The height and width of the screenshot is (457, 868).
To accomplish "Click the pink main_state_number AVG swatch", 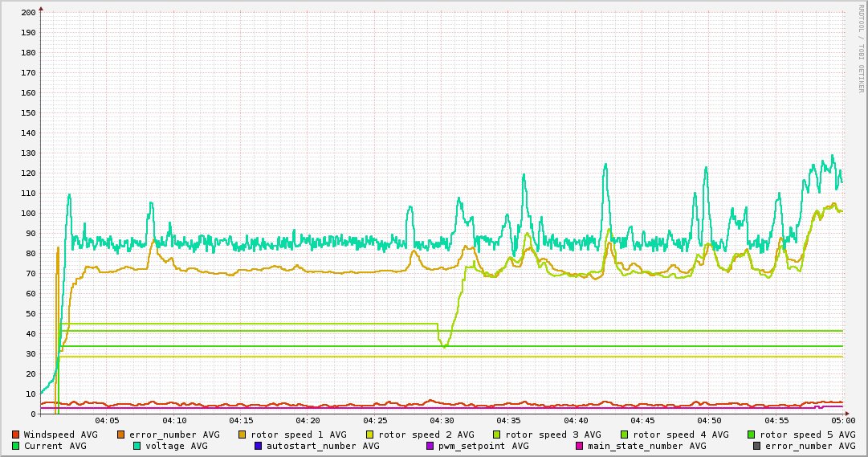I will pos(579,446).
